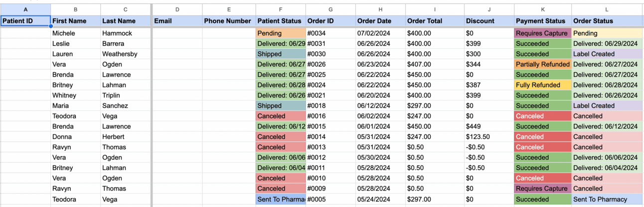The width and height of the screenshot is (644, 207).
Task: Click the $407.00 order total cell
Action: point(434,64)
